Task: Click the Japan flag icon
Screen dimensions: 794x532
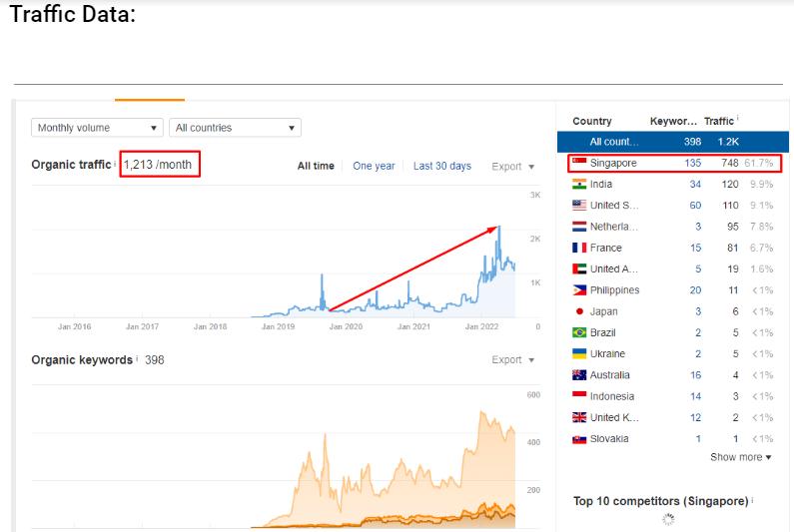Action: [x=579, y=311]
